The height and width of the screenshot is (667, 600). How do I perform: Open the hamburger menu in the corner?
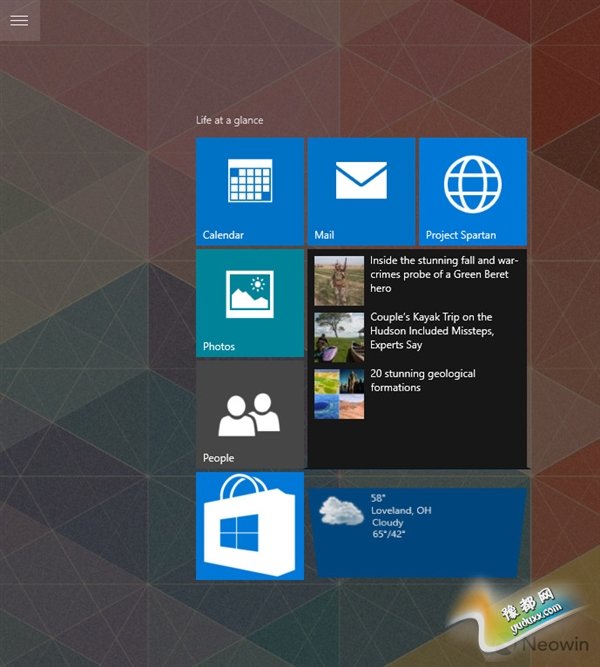tap(19, 20)
